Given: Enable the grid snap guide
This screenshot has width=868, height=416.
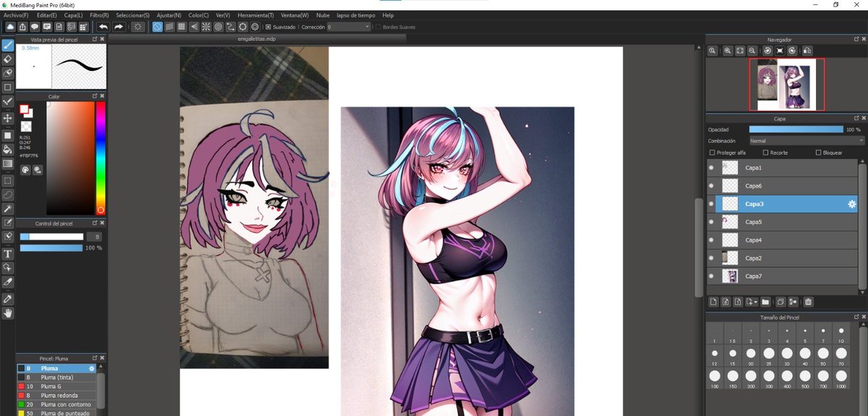Looking at the screenshot, I should pyautogui.click(x=182, y=27).
